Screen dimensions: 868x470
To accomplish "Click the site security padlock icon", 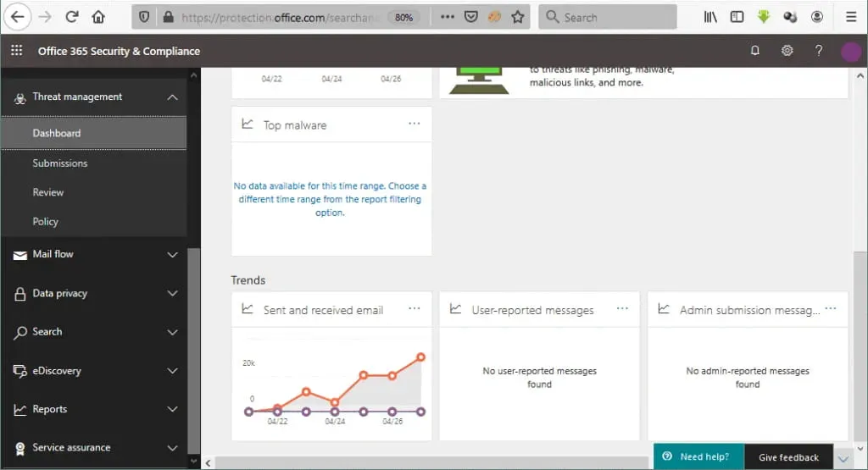I will click(169, 17).
